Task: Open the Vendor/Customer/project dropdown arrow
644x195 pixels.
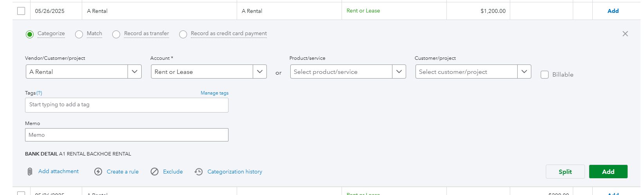Action: [x=135, y=72]
